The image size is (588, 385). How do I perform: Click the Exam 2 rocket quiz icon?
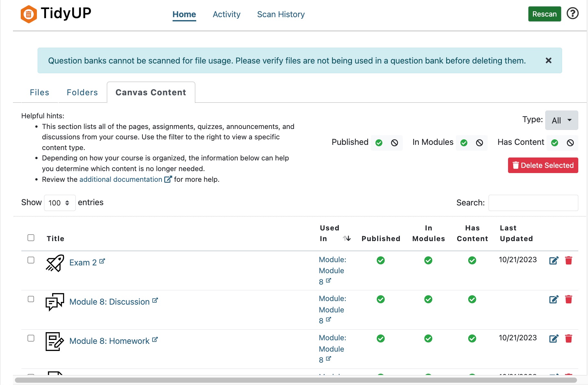click(x=55, y=263)
